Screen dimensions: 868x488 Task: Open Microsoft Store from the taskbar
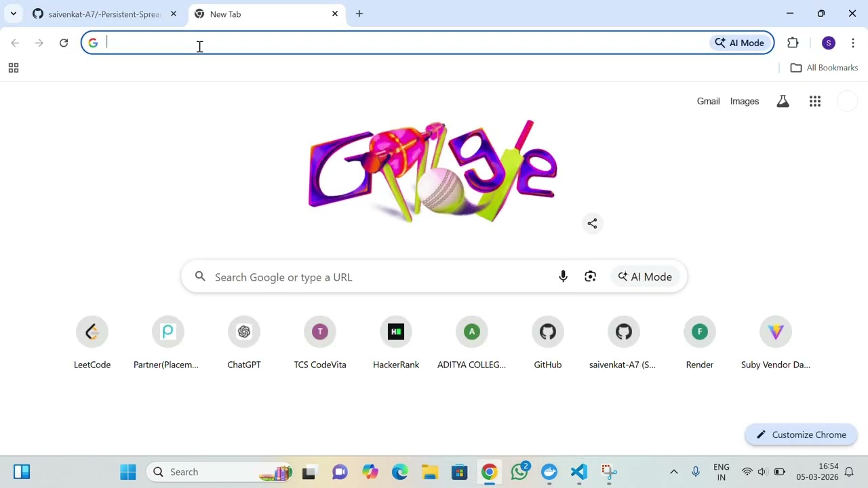click(x=459, y=472)
